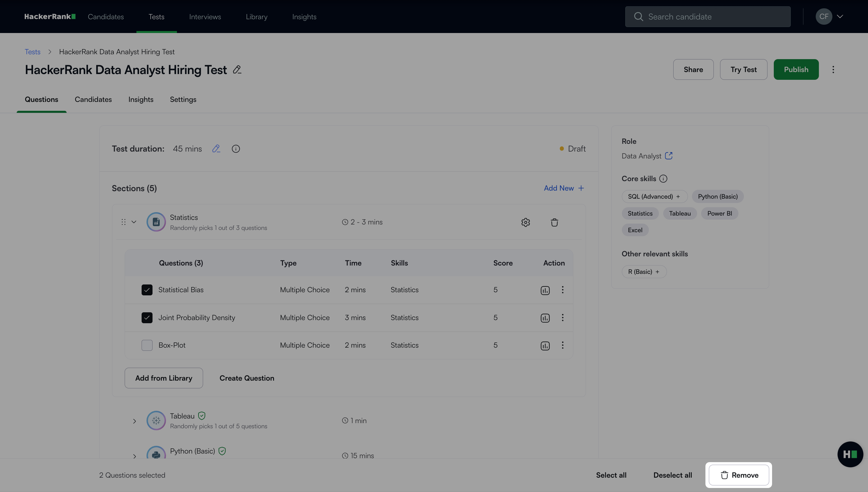Screen dimensions: 868x492
Task: Collapse the Statistics section chevron
Action: [x=134, y=222]
